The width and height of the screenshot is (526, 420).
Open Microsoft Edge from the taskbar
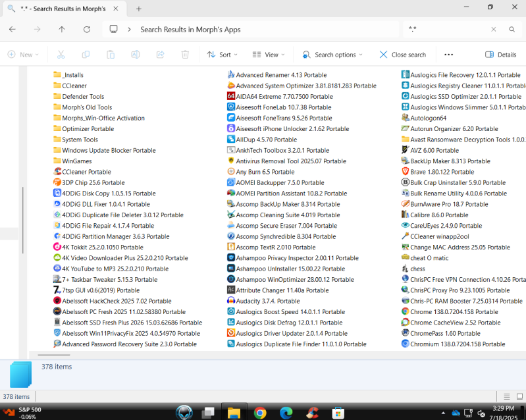286,412
